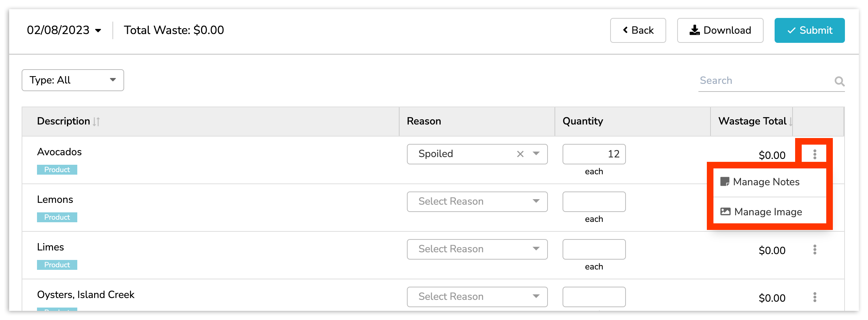Click the Avocados quantity field
The height and width of the screenshot is (320, 868).
[x=594, y=154]
